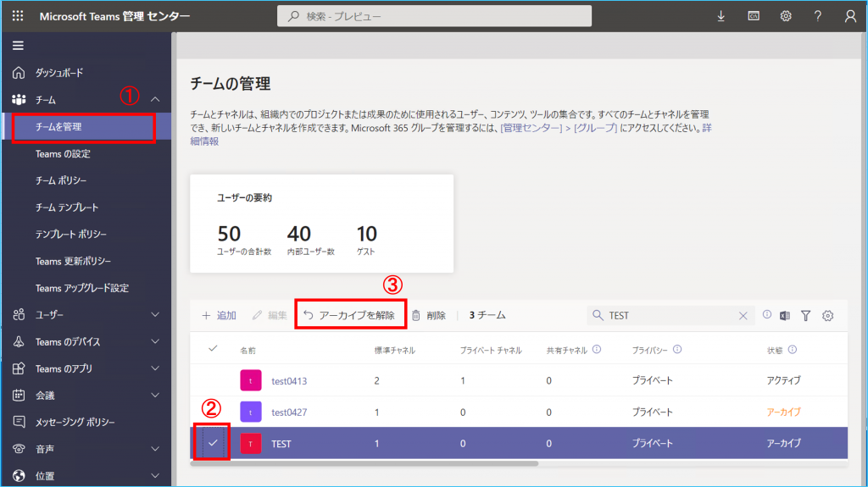Collapse the チーム section chevron
Image resolution: width=868 pixels, height=487 pixels.
(x=155, y=100)
